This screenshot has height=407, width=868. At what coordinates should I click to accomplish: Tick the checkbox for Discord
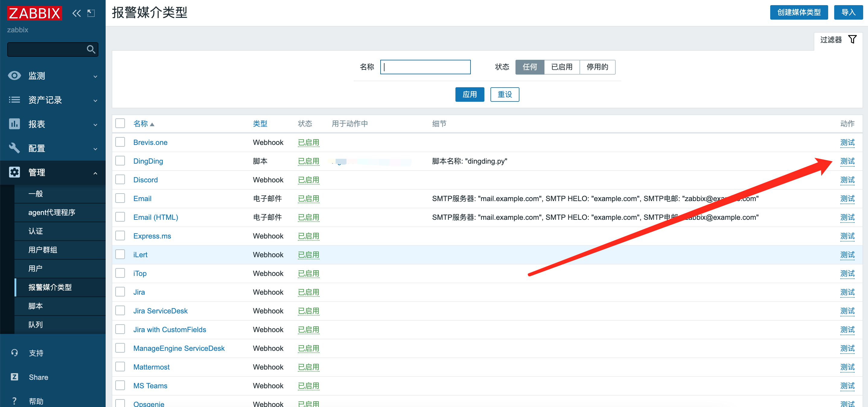tap(120, 179)
